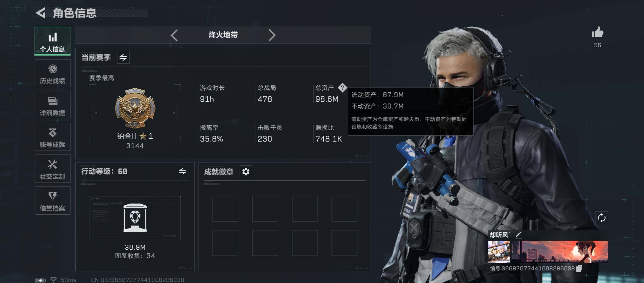
Task: Click the sunset profile banner image
Action: point(560,252)
